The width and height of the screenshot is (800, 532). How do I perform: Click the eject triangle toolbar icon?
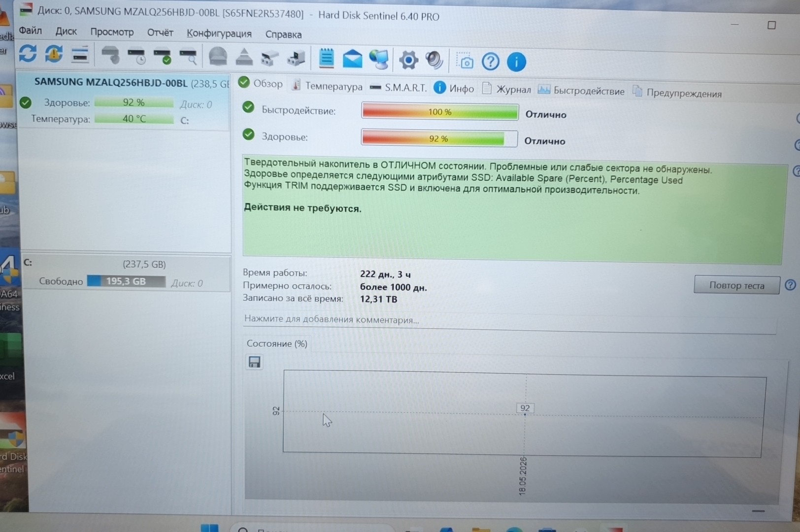[244, 57]
